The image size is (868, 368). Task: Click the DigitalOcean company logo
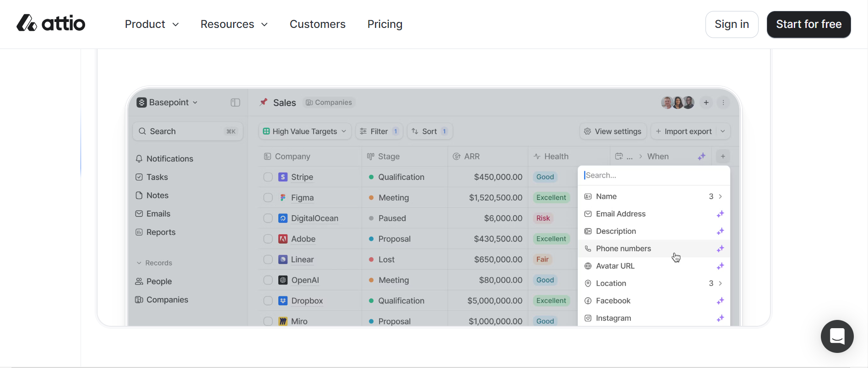point(283,218)
